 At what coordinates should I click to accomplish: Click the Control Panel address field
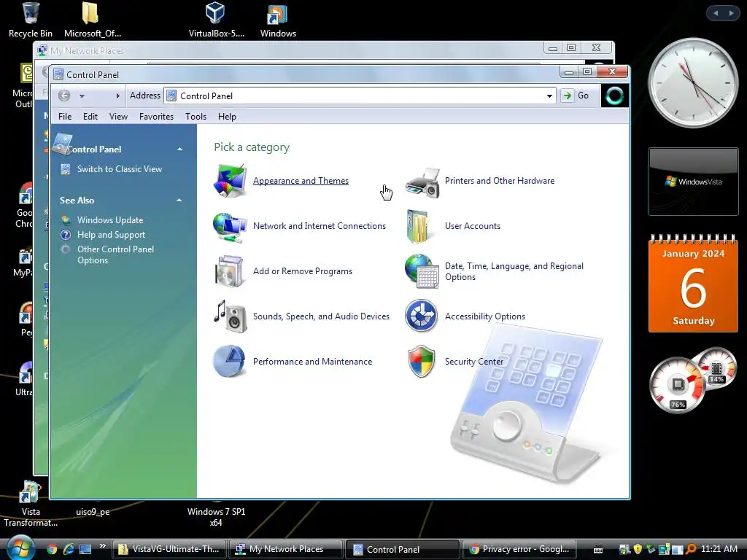click(x=360, y=96)
